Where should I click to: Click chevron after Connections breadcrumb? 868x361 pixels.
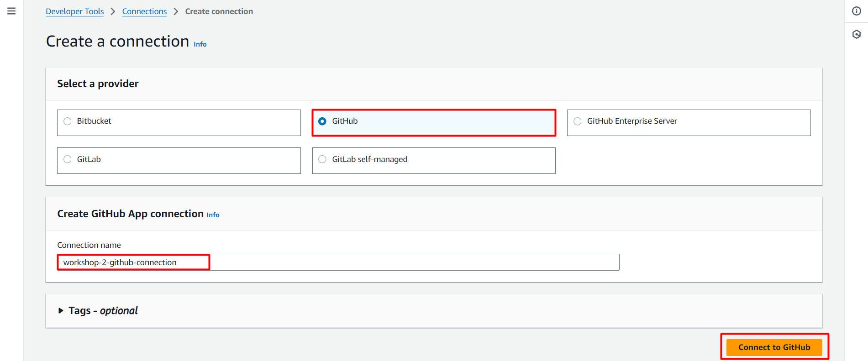pyautogui.click(x=176, y=11)
